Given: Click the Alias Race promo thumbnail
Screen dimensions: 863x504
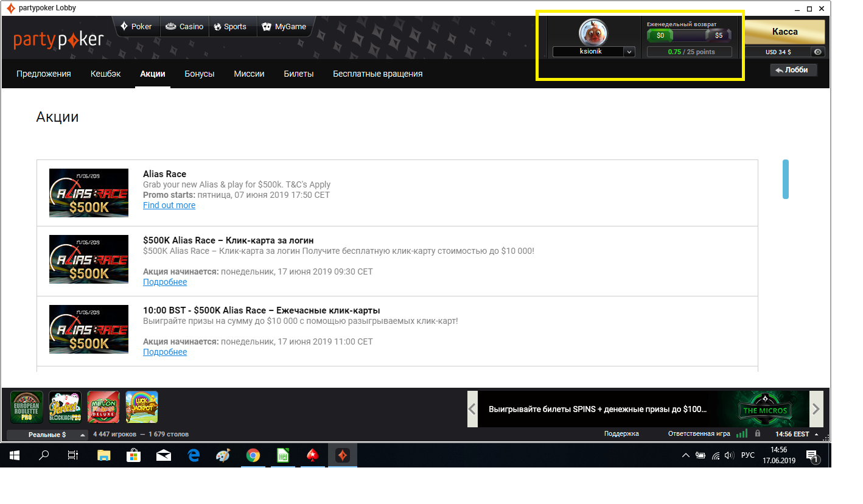Looking at the screenshot, I should coord(89,193).
